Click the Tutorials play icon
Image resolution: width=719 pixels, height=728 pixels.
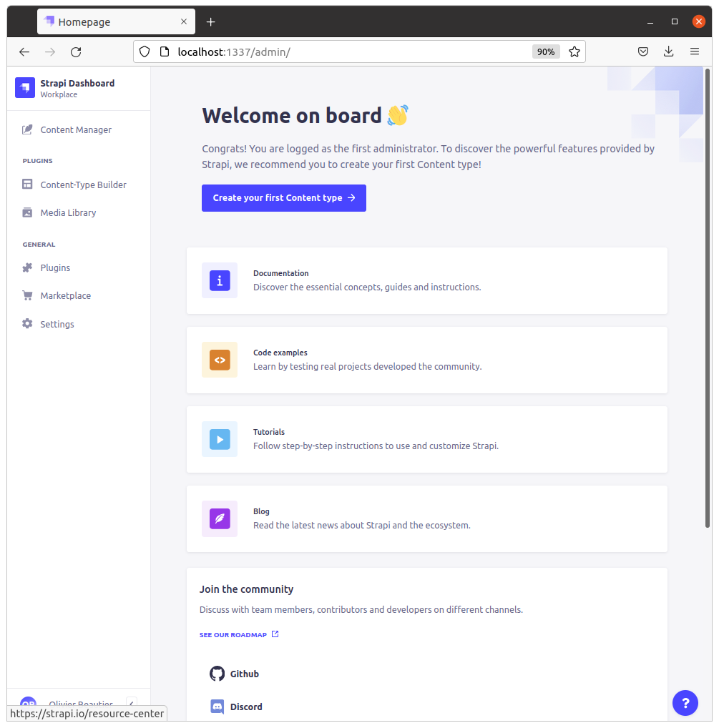[x=219, y=439]
